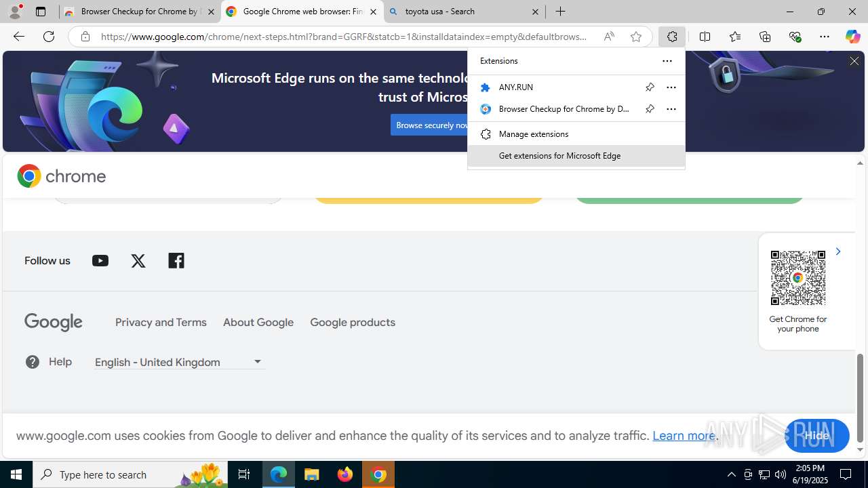The height and width of the screenshot is (488, 868).
Task: Close the Browser Checkup tab
Action: click(211, 12)
